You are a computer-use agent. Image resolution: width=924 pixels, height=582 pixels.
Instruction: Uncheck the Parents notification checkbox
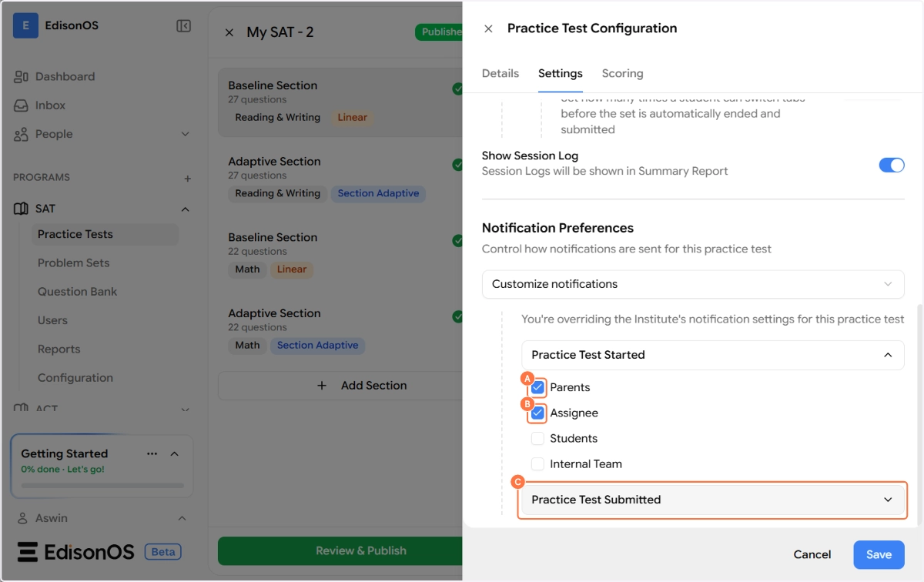537,387
